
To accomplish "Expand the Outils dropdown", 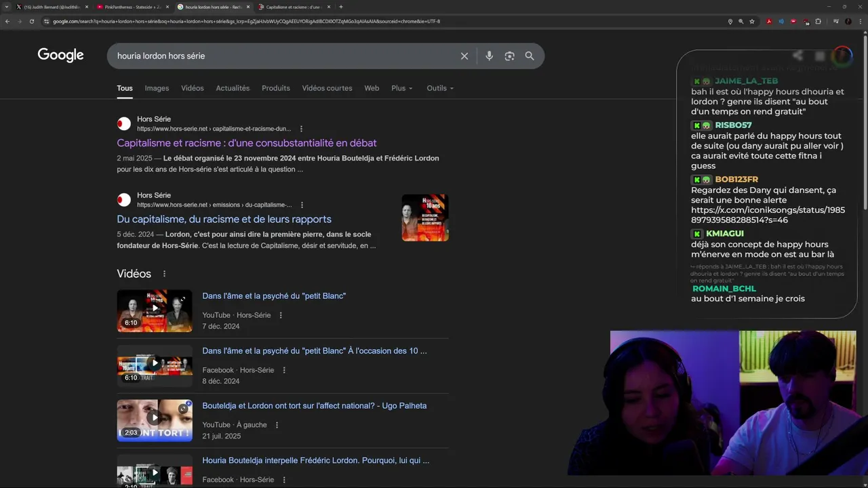I will point(440,88).
